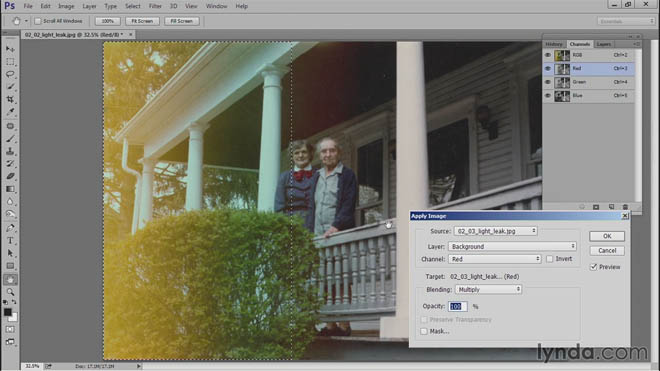
Task: Uncheck the Preview checkbox
Action: point(593,267)
